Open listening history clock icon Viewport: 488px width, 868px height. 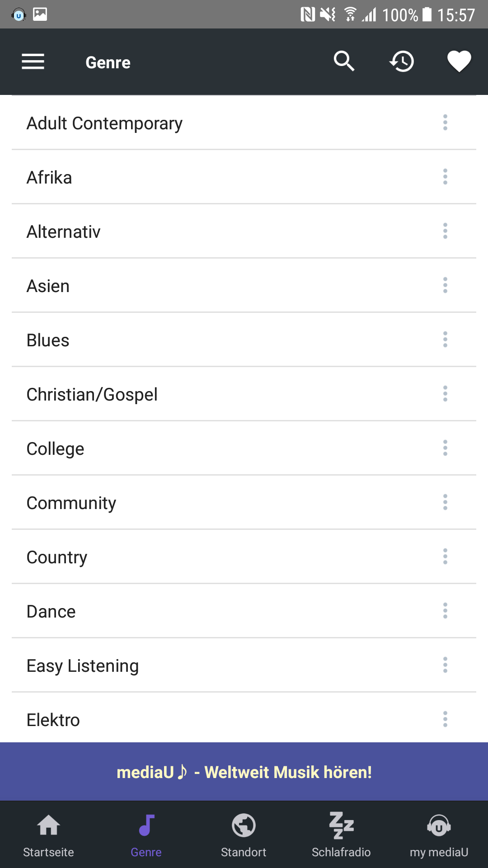(x=402, y=61)
